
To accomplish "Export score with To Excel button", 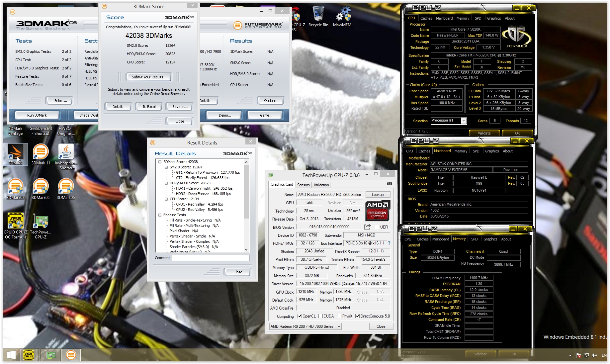I will point(149,107).
